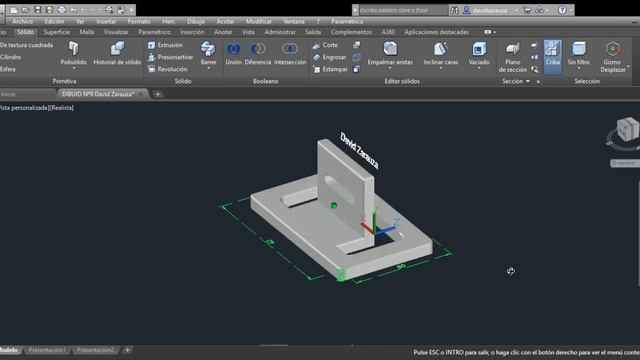Screen dimensions: 640x360
Task: Expand the Empalmar aristas dropdown arrow
Action: tap(390, 68)
